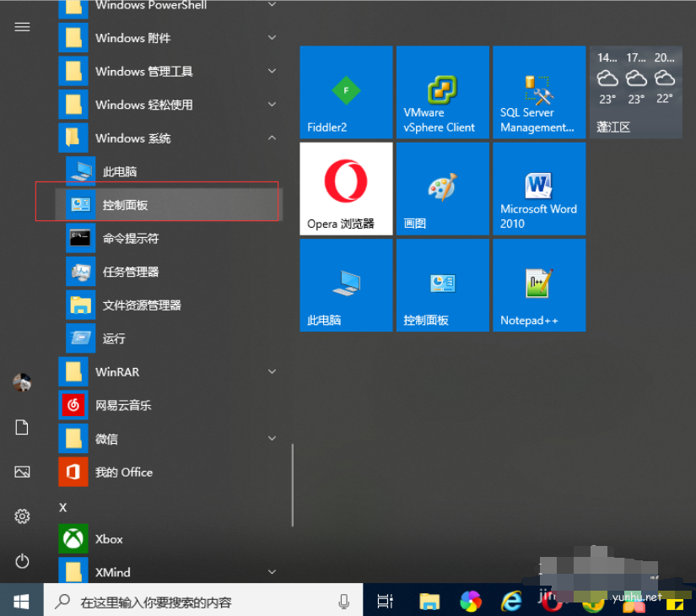Viewport: 696px width, 616px height.
Task: Open the 画图 paint tile
Action: pos(442,188)
